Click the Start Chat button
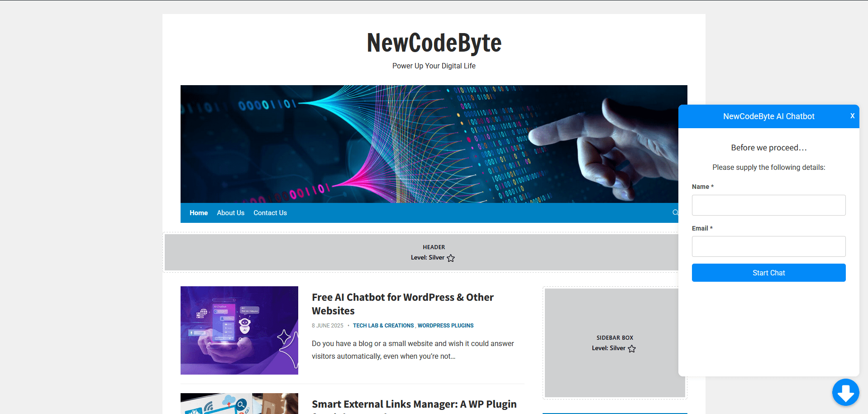The height and width of the screenshot is (414, 868). click(x=768, y=273)
